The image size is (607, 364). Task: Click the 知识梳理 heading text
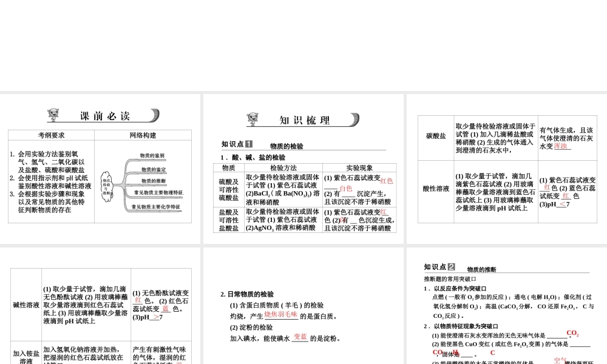click(305, 120)
